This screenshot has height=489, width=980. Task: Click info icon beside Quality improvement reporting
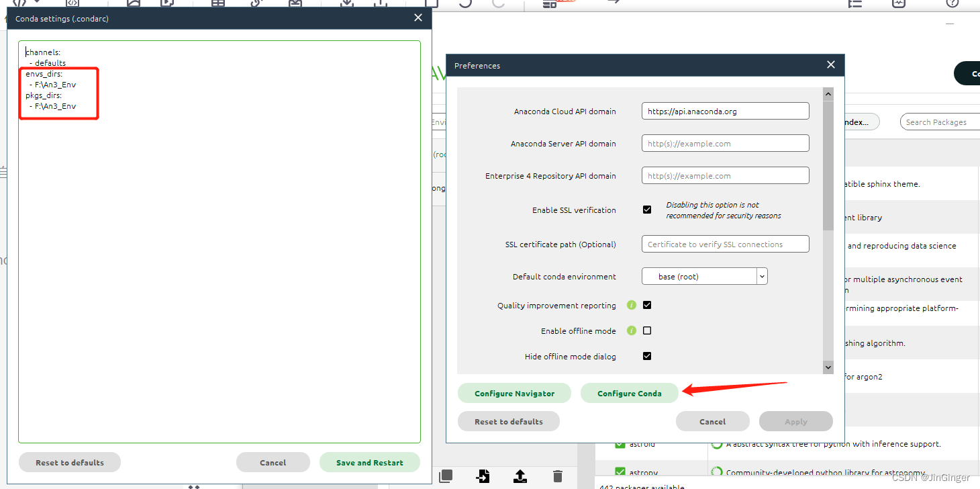(631, 305)
